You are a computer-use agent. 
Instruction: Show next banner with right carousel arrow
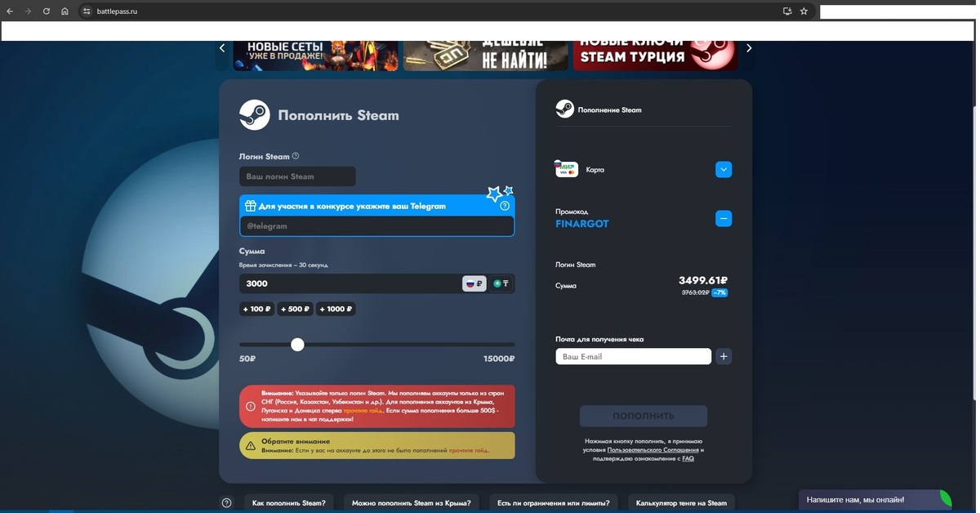749,48
